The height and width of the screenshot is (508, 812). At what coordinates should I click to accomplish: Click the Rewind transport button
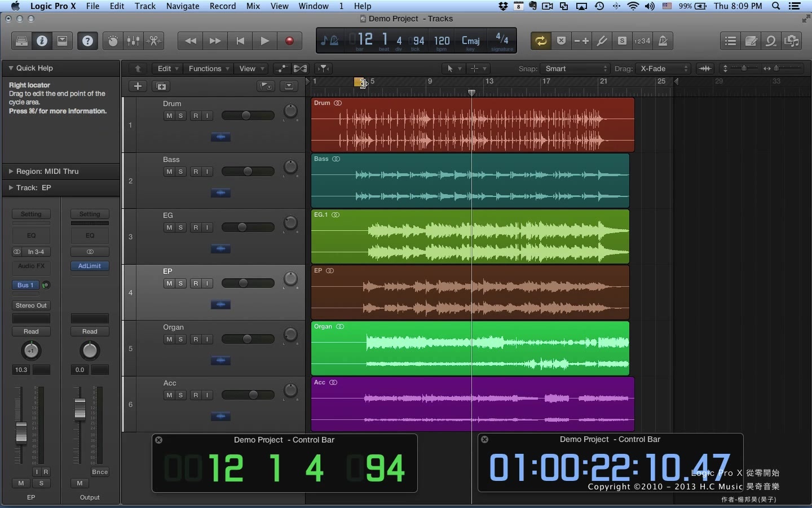pos(191,41)
